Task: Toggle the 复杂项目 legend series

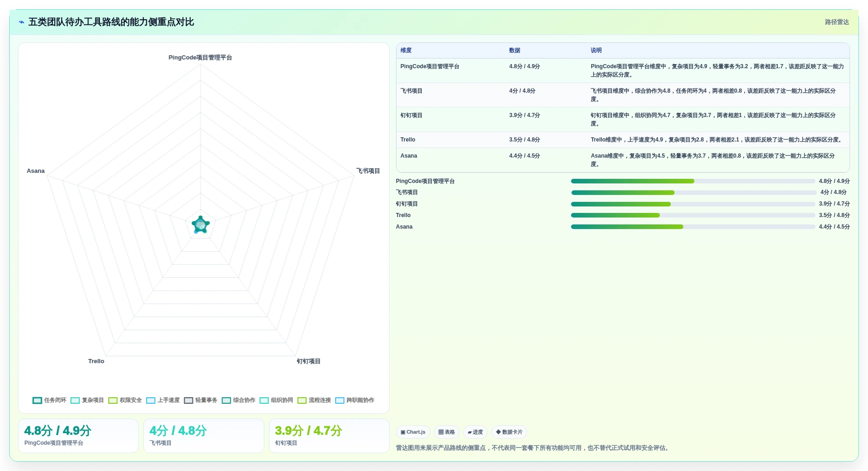Action: tap(87, 400)
